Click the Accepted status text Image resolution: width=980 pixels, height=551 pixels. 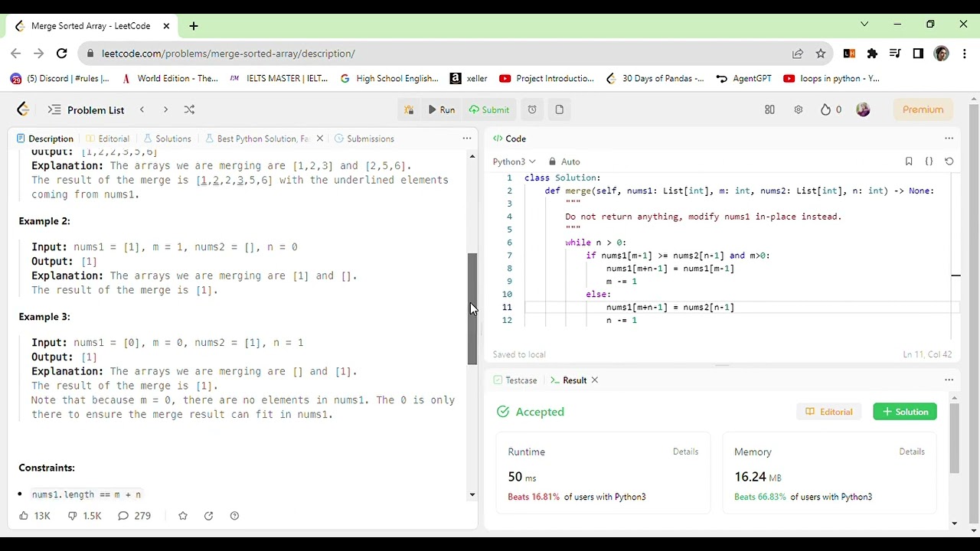pyautogui.click(x=540, y=412)
